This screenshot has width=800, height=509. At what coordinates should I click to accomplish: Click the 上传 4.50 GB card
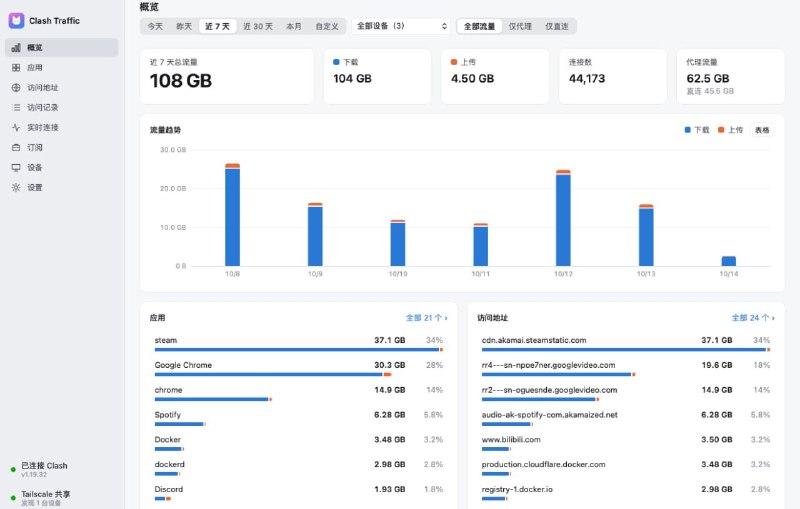[495, 77]
